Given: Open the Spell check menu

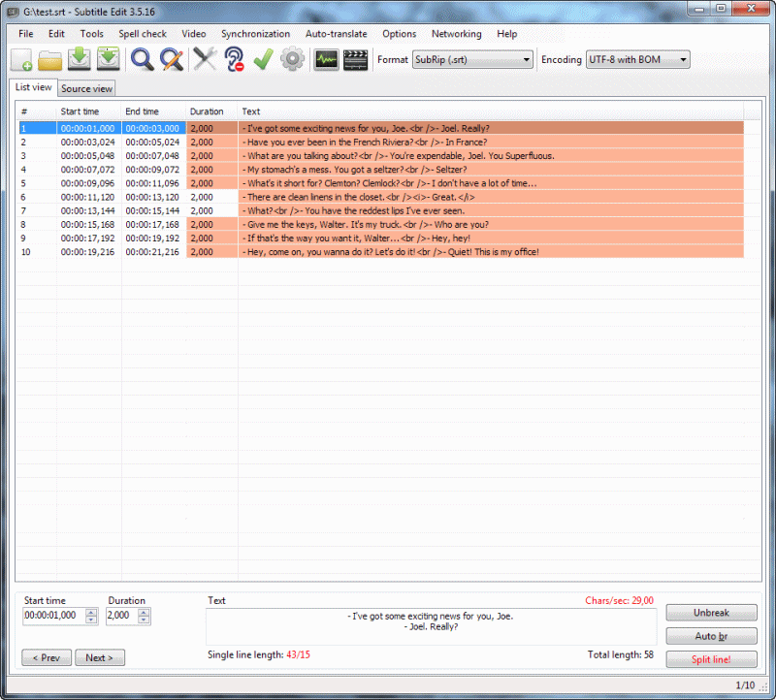Looking at the screenshot, I should 143,34.
